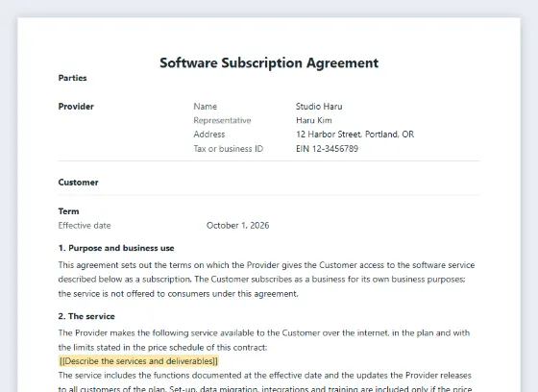Screen dimensions: 538x392
Task: Click the 'Tax or business ID' label
Action: pyautogui.click(x=229, y=149)
